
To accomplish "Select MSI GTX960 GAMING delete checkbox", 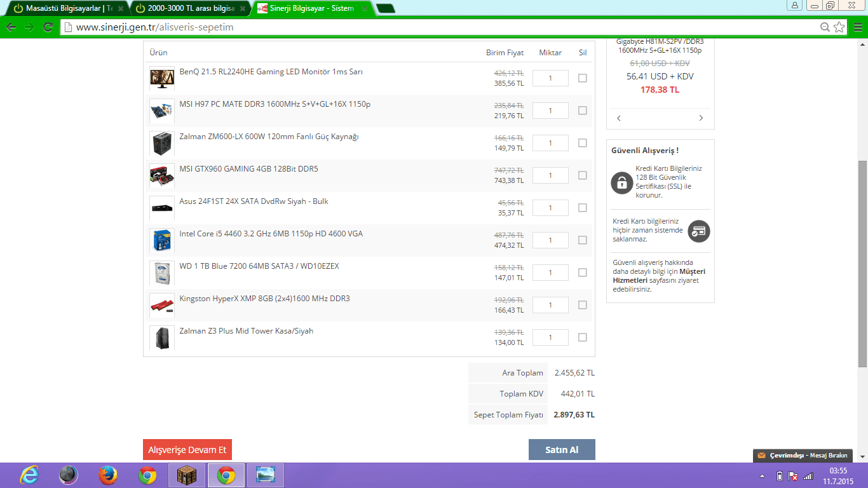I will coord(583,175).
